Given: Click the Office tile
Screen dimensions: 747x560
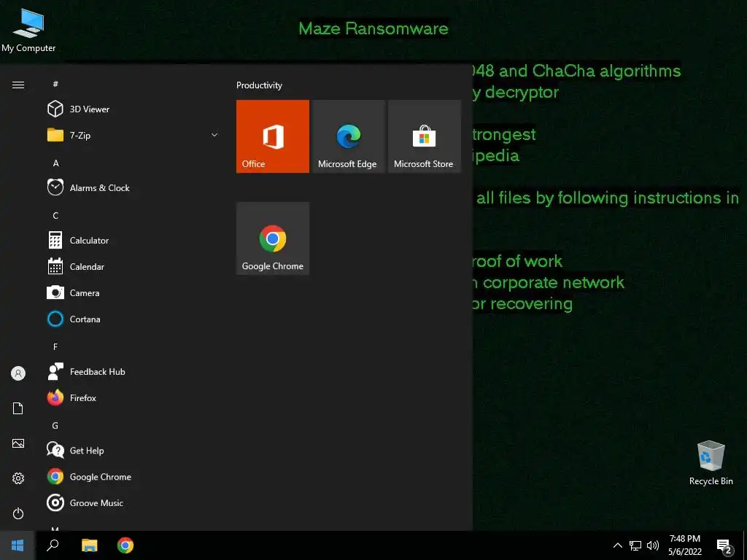Looking at the screenshot, I should click(x=273, y=136).
